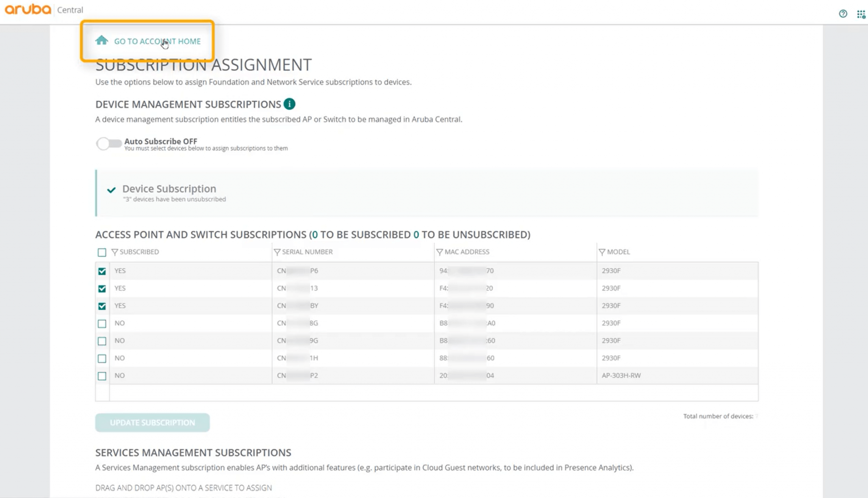Check the box for serial ending 9G
This screenshot has height=498, width=868.
coord(102,341)
